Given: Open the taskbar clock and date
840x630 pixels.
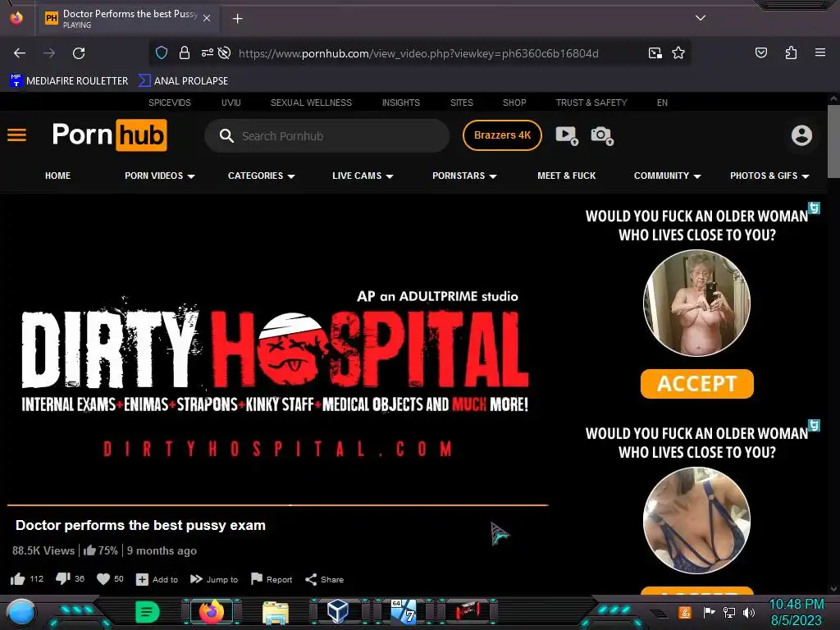Looking at the screenshot, I should click(x=796, y=612).
